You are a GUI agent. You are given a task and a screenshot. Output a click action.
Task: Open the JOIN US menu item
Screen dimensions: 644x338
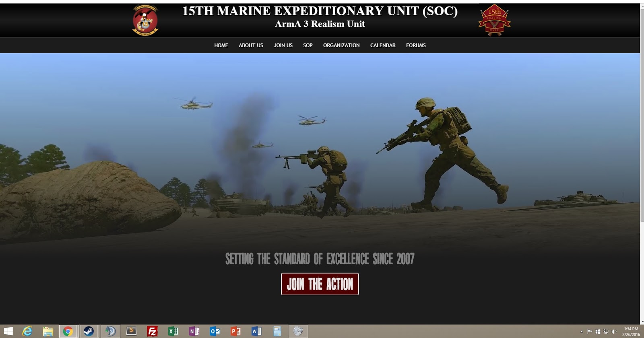click(283, 45)
